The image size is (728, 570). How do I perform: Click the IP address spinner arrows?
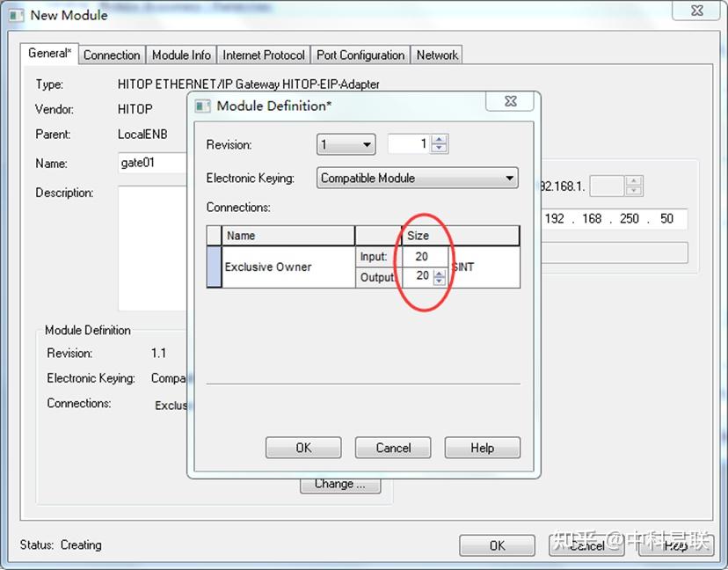coord(632,186)
